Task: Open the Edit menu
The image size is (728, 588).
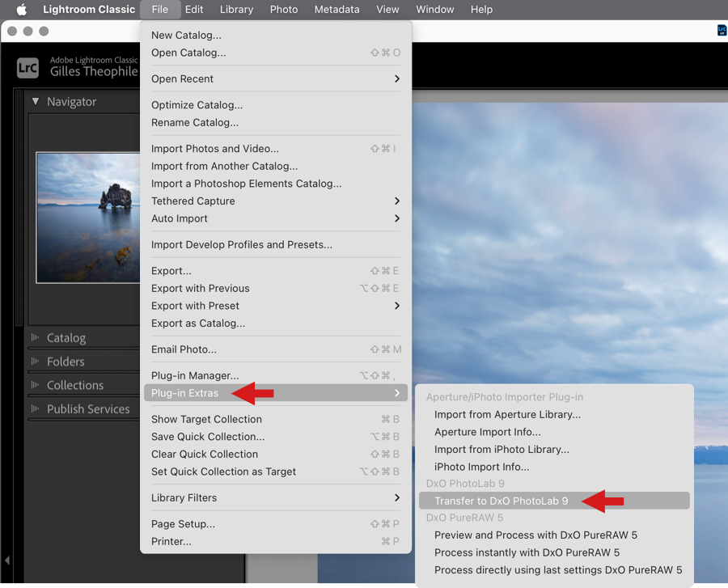Action: (194, 9)
